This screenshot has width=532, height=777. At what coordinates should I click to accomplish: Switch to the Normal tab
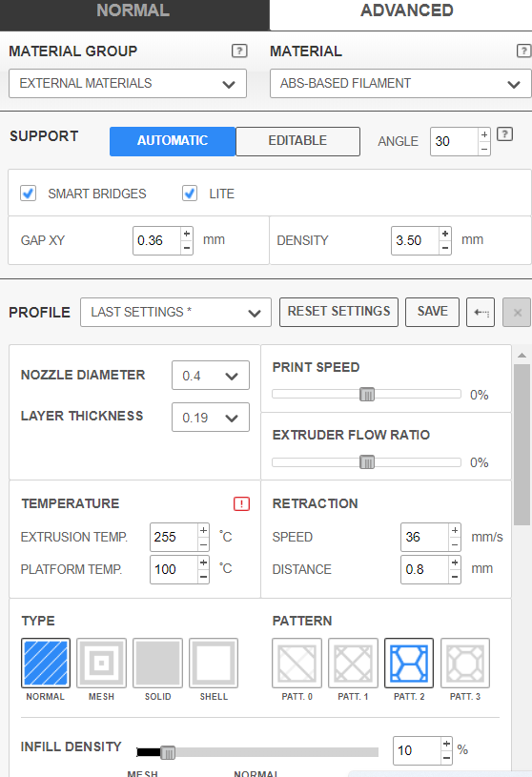[133, 10]
